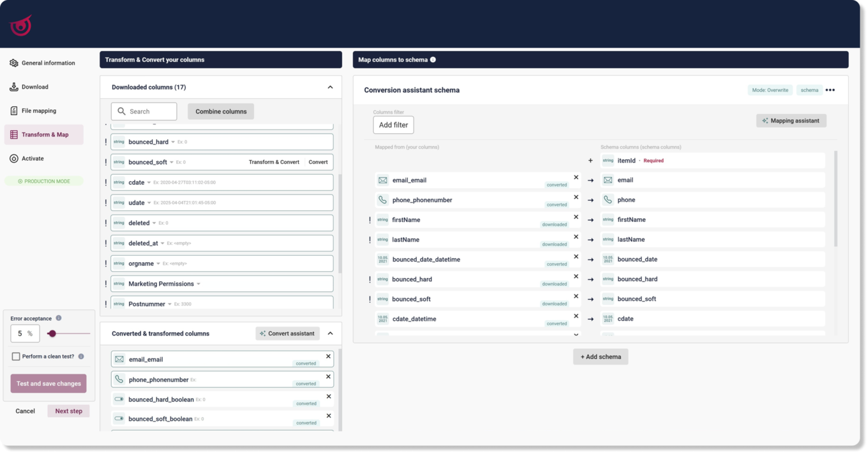The width and height of the screenshot is (868, 456).
Task: Collapse Converted & transformed columns panel
Action: tap(330, 334)
